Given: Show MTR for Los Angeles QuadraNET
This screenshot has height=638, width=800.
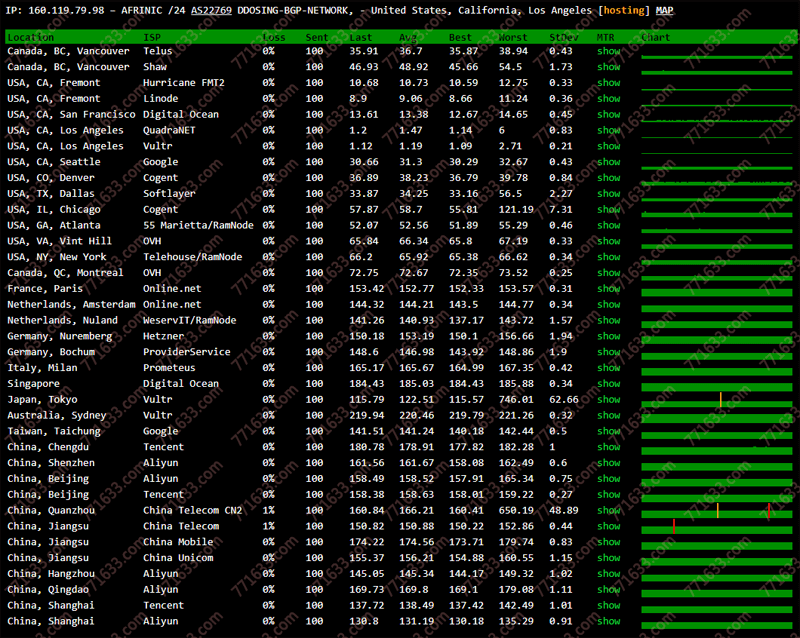Looking at the screenshot, I should click(609, 130).
